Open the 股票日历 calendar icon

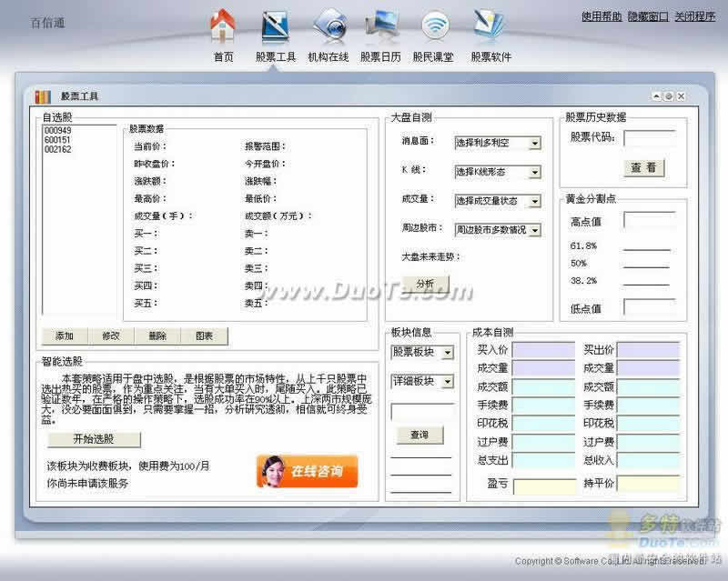[381, 27]
